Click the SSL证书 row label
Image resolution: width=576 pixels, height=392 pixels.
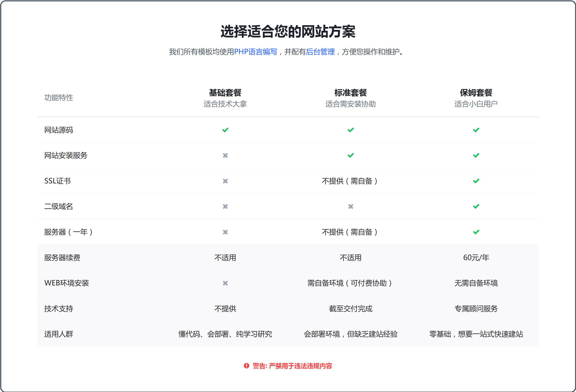(57, 181)
